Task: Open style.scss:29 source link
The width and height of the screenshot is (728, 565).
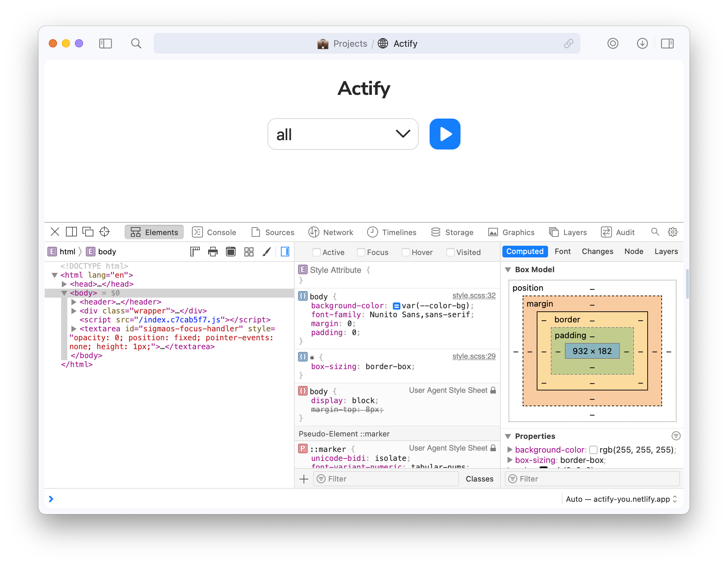Action: (474, 356)
